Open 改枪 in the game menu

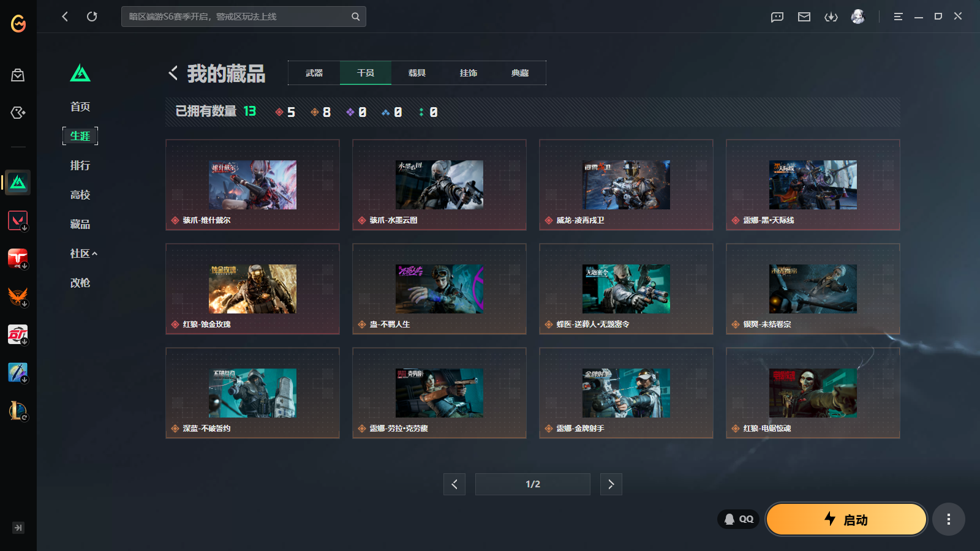[80, 283]
